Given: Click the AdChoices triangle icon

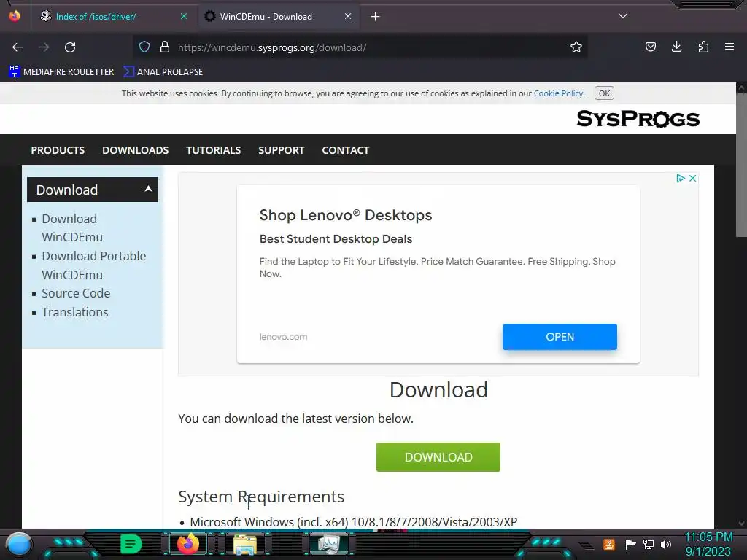Looking at the screenshot, I should (x=681, y=178).
